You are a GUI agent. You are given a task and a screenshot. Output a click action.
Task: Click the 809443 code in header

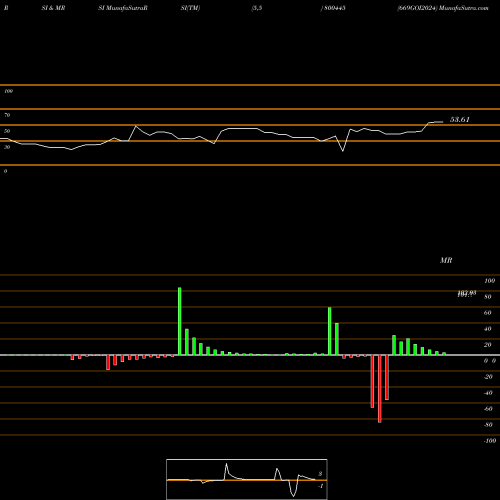(x=335, y=8)
